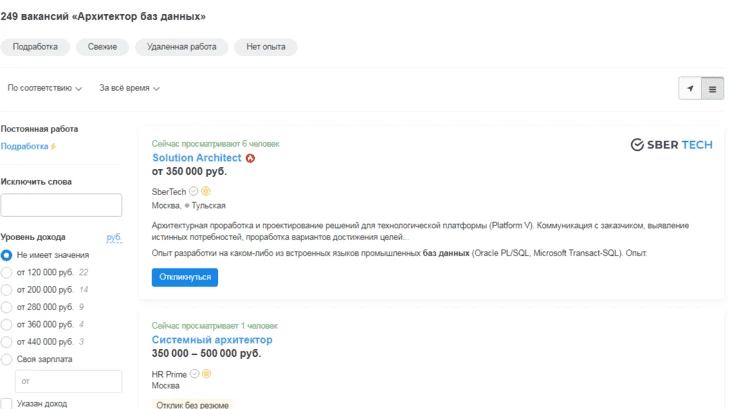Change currency via 'руб.' selector
Viewport: 730px width, 409px height.
(x=114, y=237)
